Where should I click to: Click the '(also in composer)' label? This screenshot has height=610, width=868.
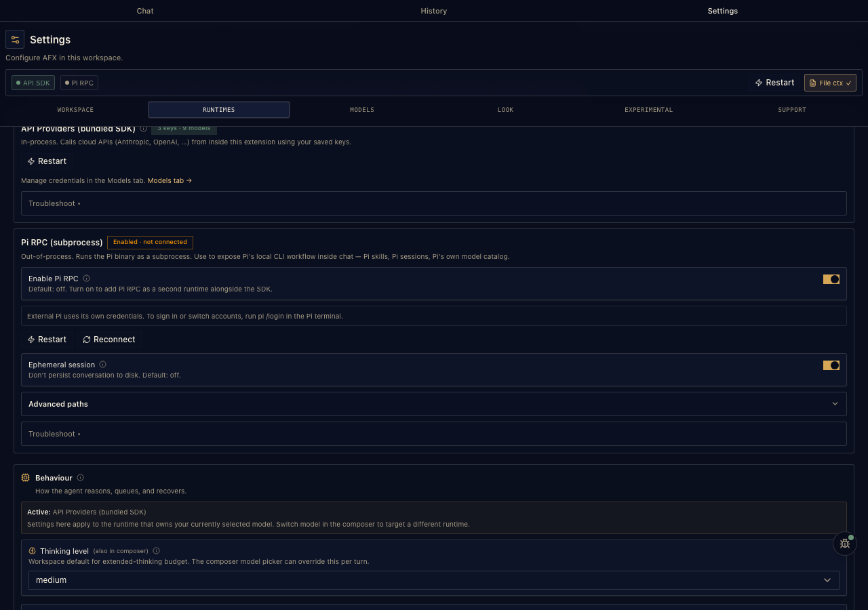[x=121, y=551]
